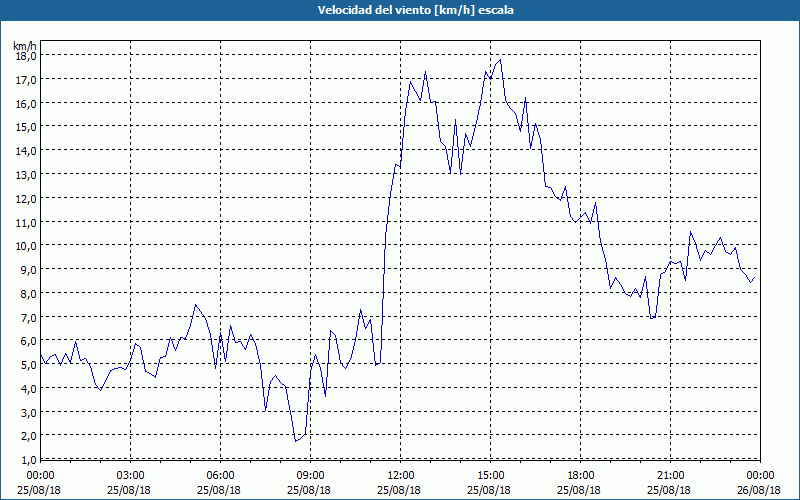Image resolution: width=800 pixels, height=500 pixels.
Task: Click the 11,0 value on the y-axis
Action: [26, 222]
